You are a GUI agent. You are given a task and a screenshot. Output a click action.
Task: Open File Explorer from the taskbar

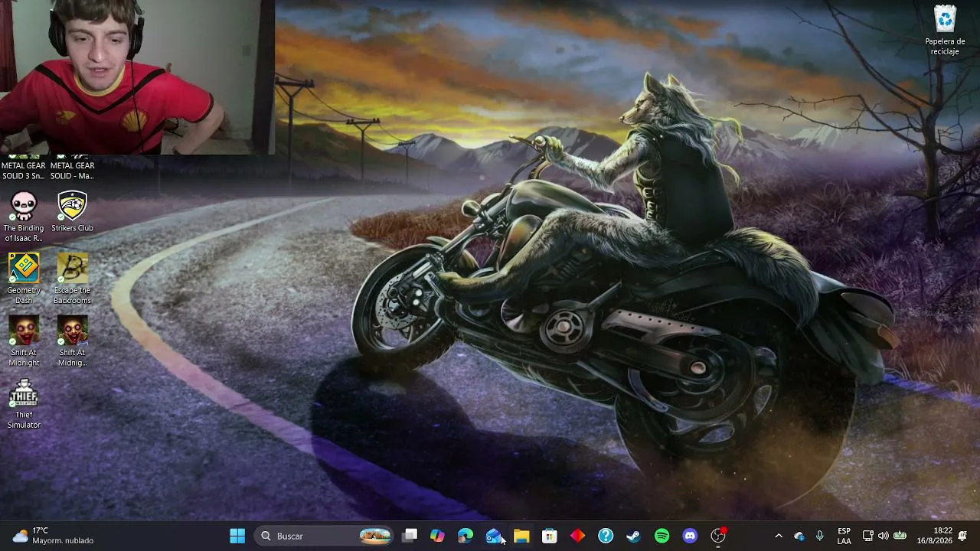(x=521, y=536)
